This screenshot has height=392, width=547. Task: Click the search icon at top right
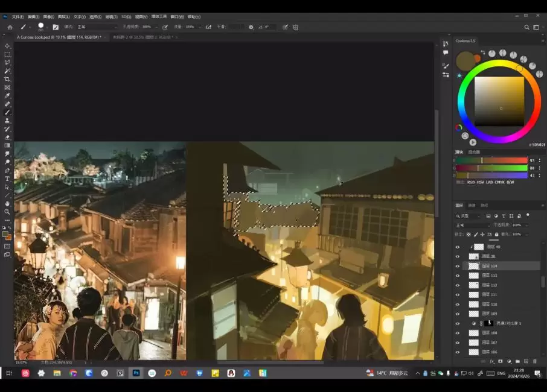pos(526,27)
